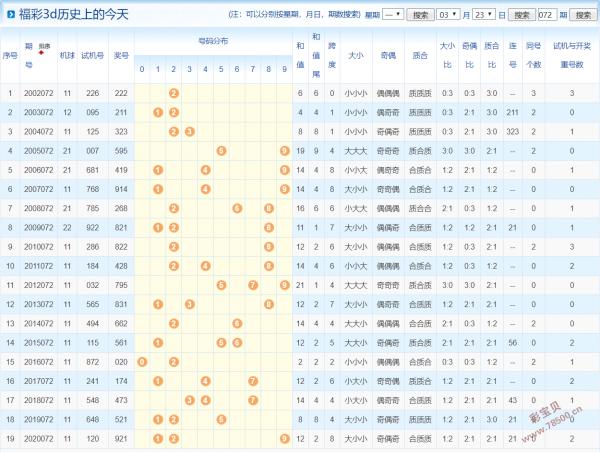
Task: Focus the issue number field containing 072
Action: click(547, 15)
